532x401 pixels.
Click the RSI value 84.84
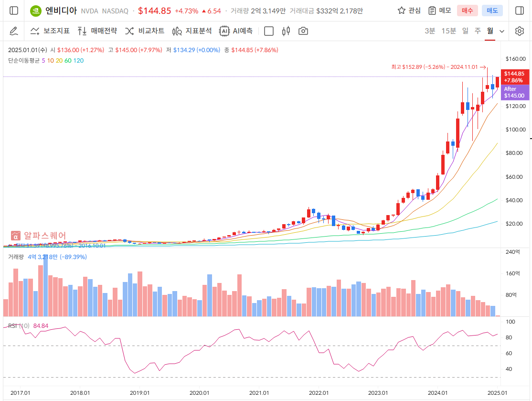pos(41,326)
